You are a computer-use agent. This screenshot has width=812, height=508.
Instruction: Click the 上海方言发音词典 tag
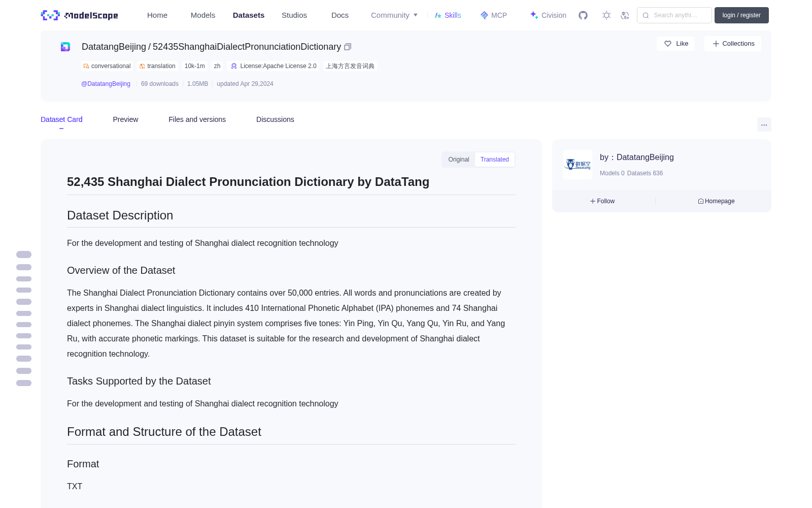[x=350, y=66]
